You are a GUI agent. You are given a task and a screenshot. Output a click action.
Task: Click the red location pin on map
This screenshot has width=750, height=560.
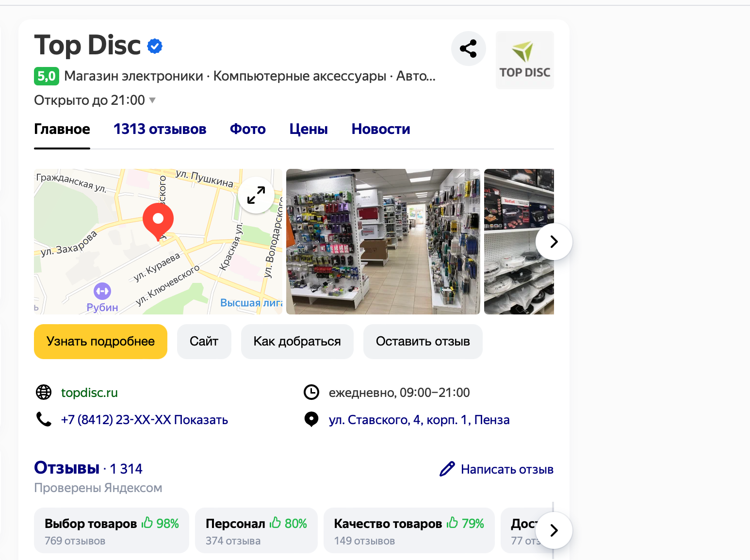pos(158,222)
